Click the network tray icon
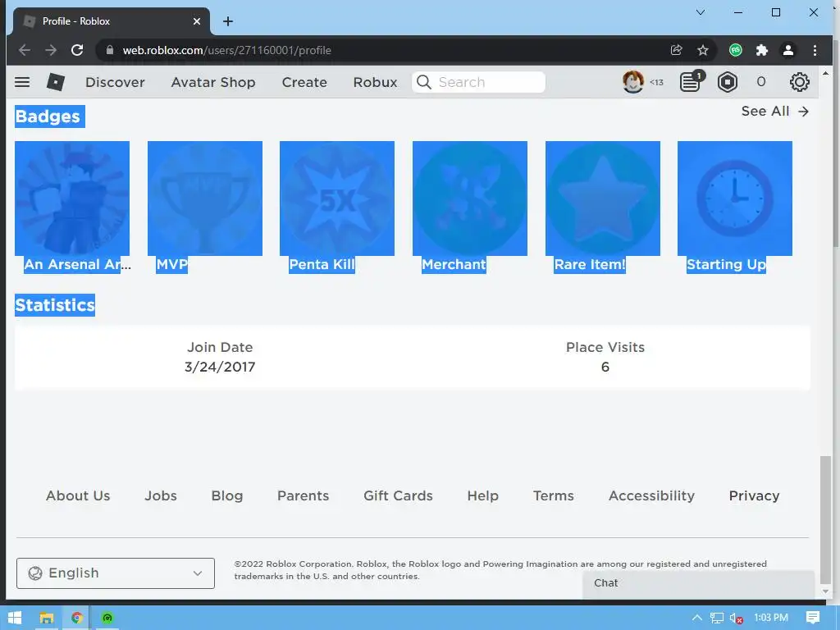Screen dimensions: 840x630 717,618
